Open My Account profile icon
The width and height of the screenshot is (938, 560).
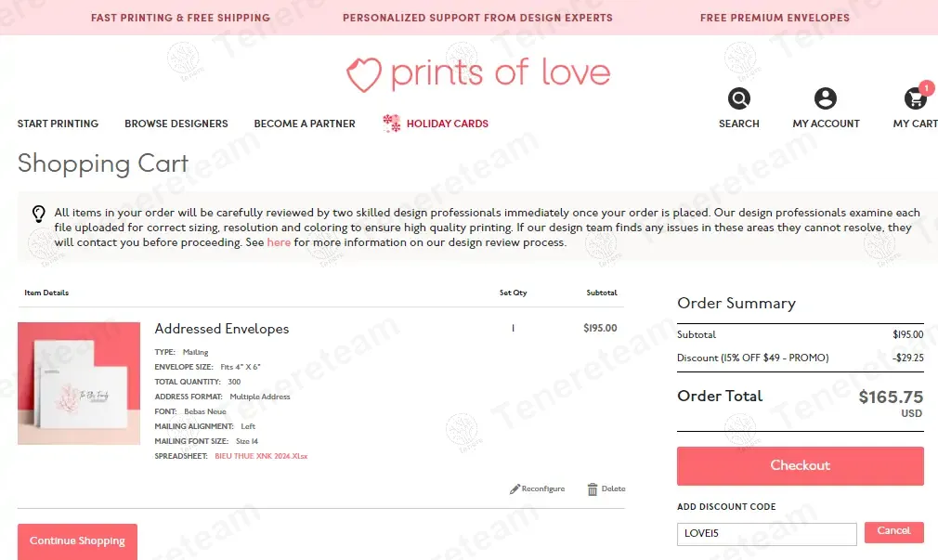(x=826, y=98)
